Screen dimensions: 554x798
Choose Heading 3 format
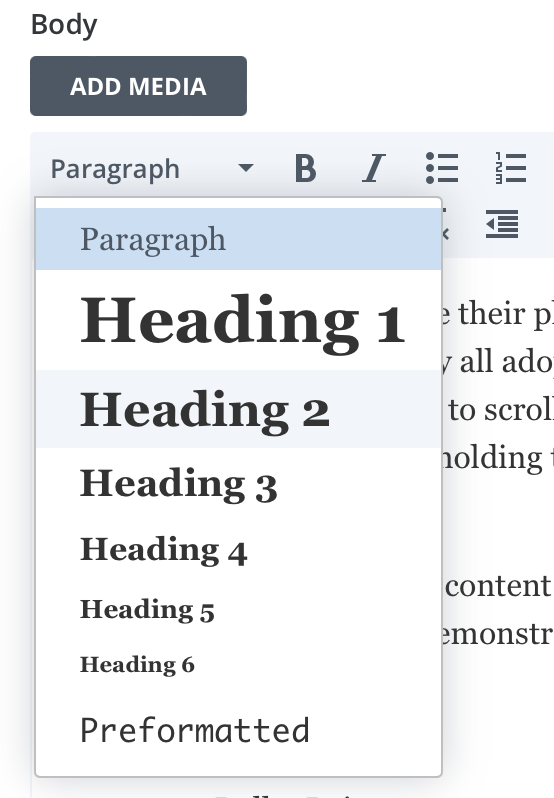click(239, 483)
